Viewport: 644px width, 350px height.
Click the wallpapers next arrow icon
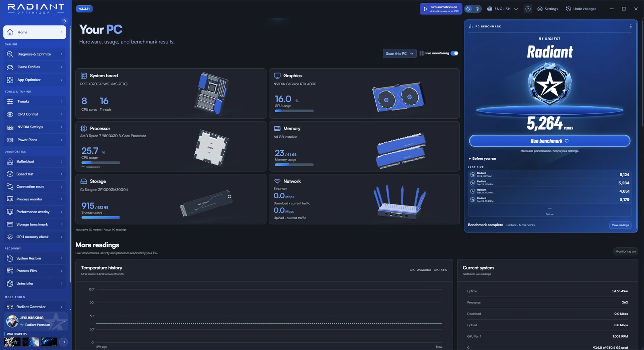pos(64,342)
